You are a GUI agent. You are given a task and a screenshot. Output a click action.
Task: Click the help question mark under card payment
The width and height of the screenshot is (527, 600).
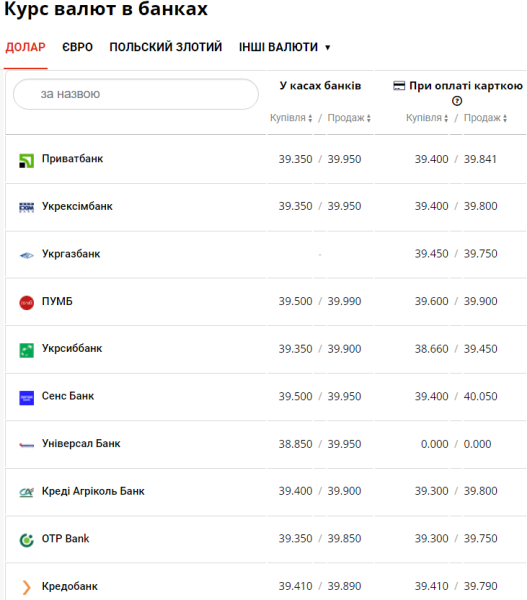coord(457,101)
